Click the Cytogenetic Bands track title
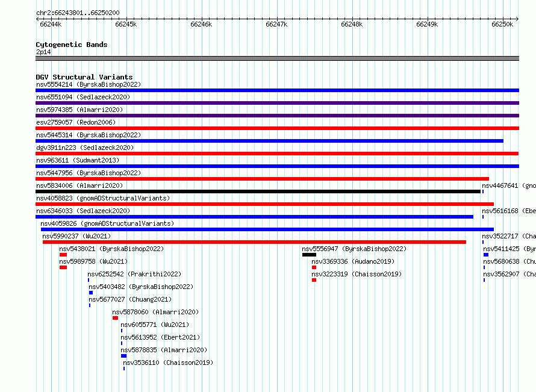This screenshot has width=536, height=392. [x=72, y=45]
